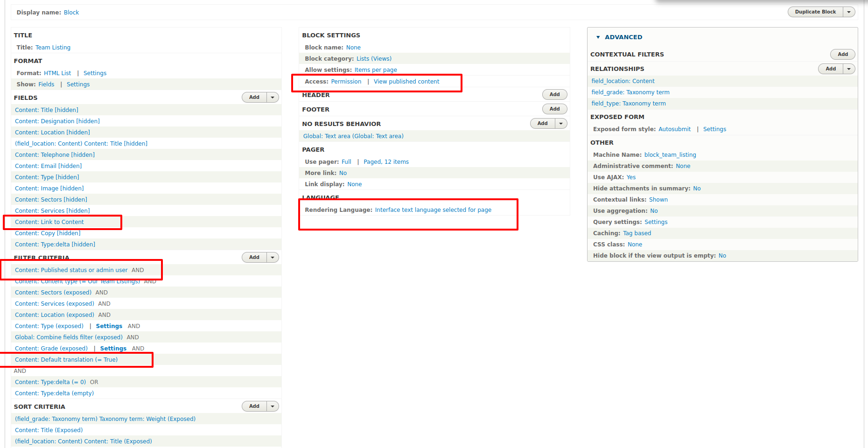
Task: Edit the pager Paged, 12 items
Action: (386, 161)
